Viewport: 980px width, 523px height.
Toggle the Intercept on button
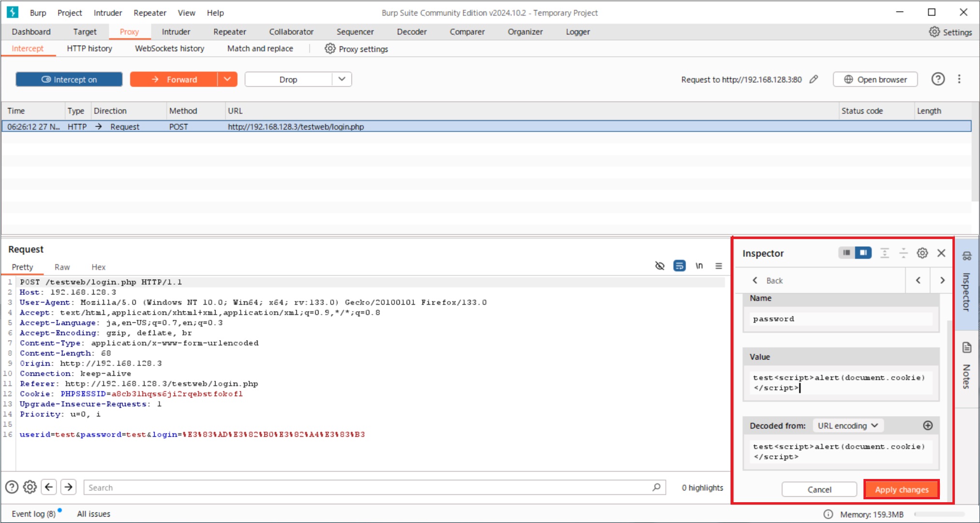(x=69, y=79)
